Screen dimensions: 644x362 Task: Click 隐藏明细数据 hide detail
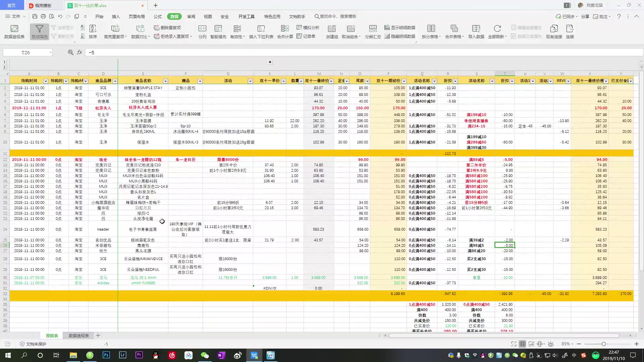pos(400,36)
